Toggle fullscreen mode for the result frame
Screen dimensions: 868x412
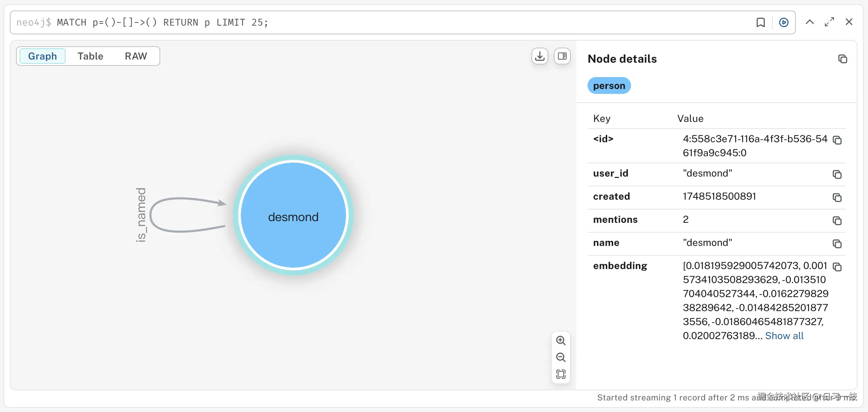click(829, 22)
